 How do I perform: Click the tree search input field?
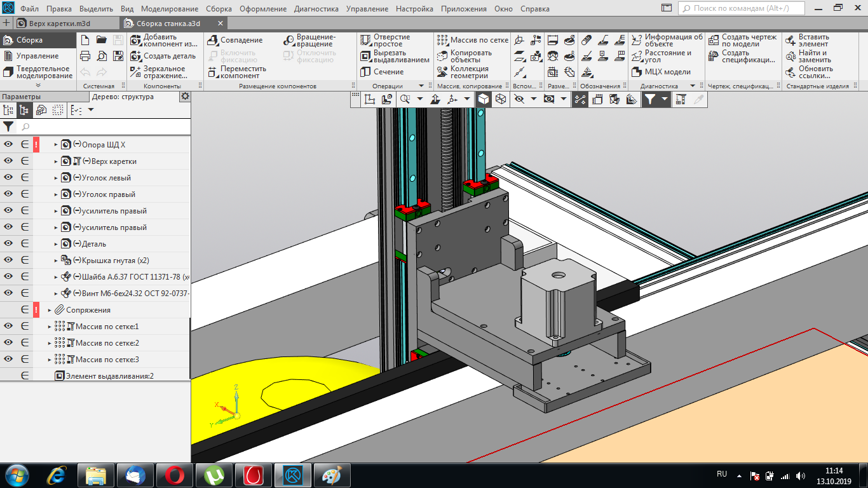(x=102, y=127)
